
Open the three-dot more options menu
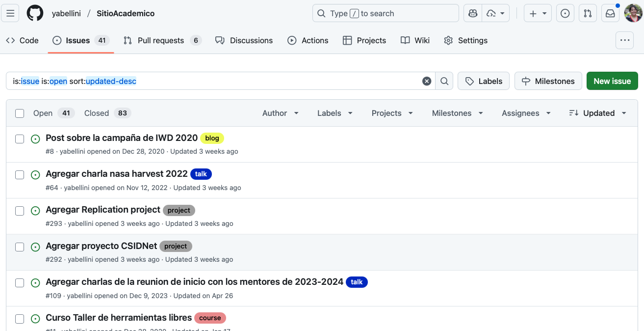[x=625, y=40]
